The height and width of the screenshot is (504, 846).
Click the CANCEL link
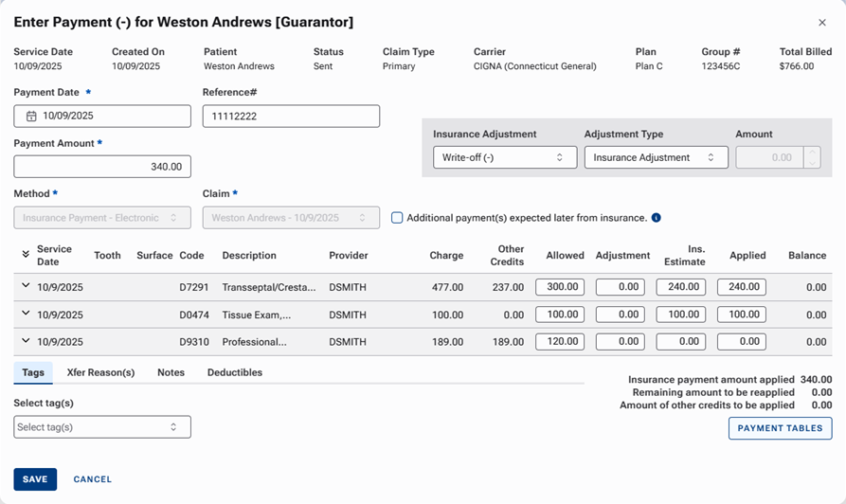coord(92,479)
